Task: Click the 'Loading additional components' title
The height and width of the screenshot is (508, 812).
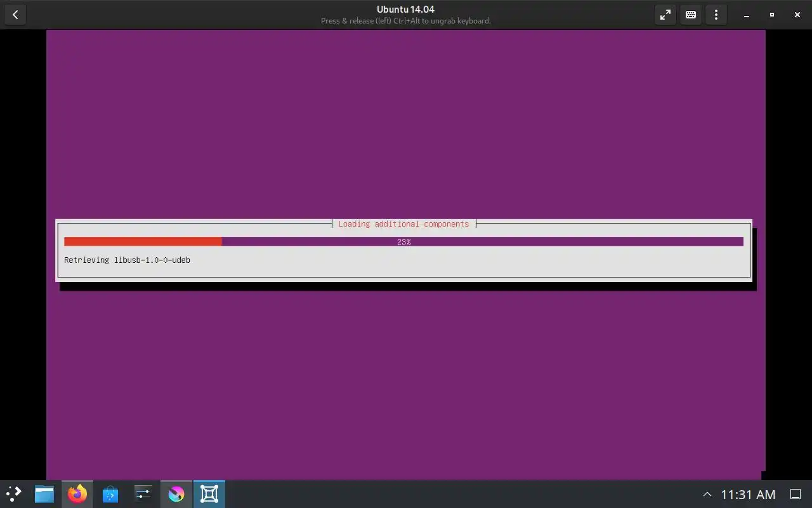Action: tap(403, 224)
